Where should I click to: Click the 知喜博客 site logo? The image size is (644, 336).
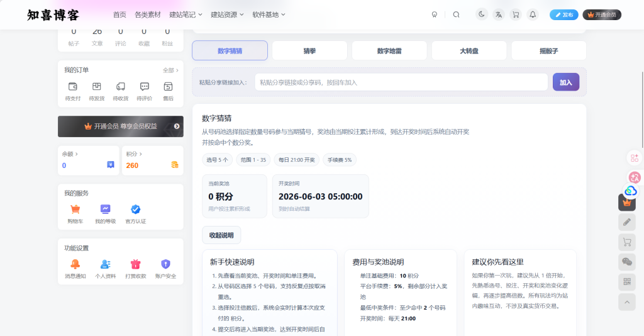click(53, 15)
